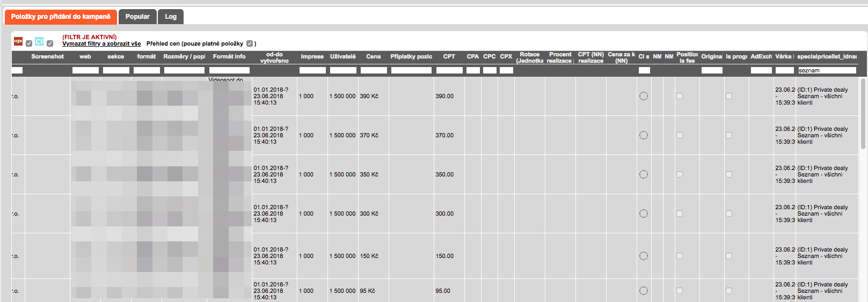Switch to the Popular tab
The height and width of the screenshot is (302, 868).
point(137,17)
